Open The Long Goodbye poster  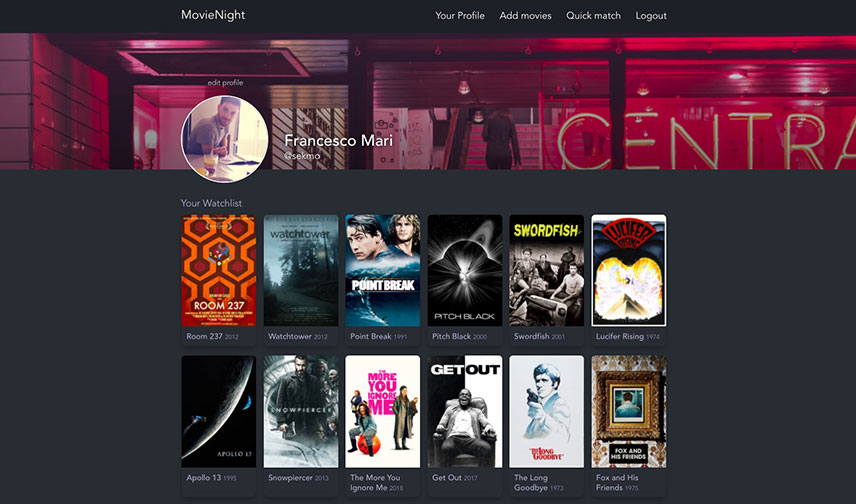coord(546,411)
